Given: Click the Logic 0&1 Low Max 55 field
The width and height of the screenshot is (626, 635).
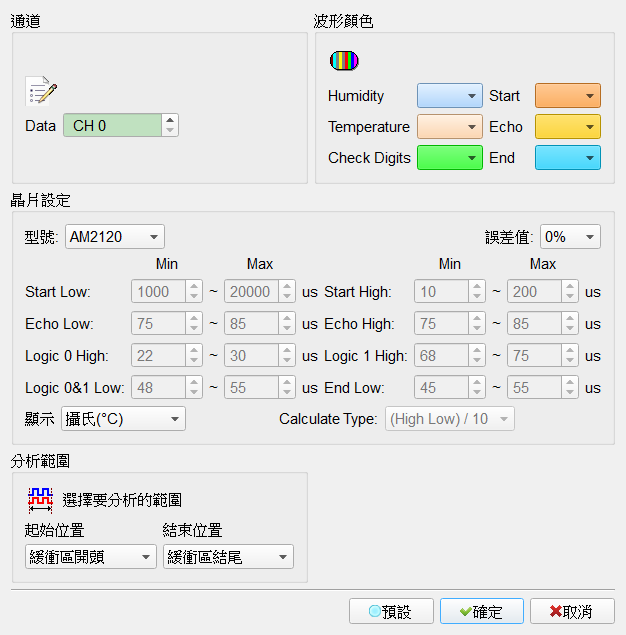Looking at the screenshot, I should [x=251, y=387].
